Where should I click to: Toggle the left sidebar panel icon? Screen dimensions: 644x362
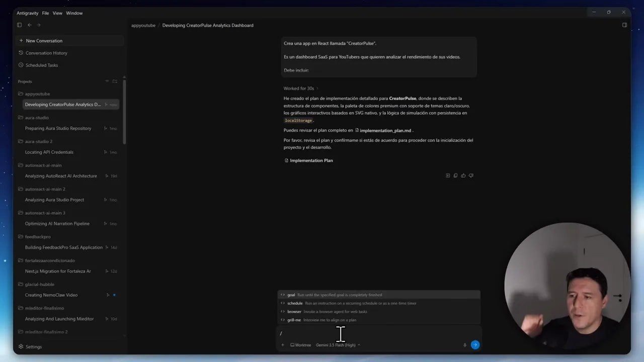19,25
